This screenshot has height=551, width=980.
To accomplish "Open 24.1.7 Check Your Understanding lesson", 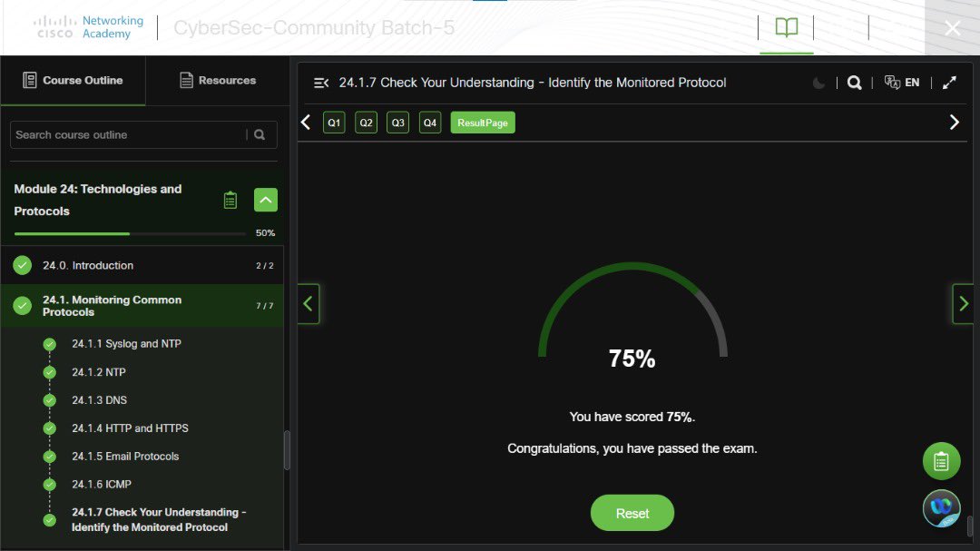I will pos(159,520).
